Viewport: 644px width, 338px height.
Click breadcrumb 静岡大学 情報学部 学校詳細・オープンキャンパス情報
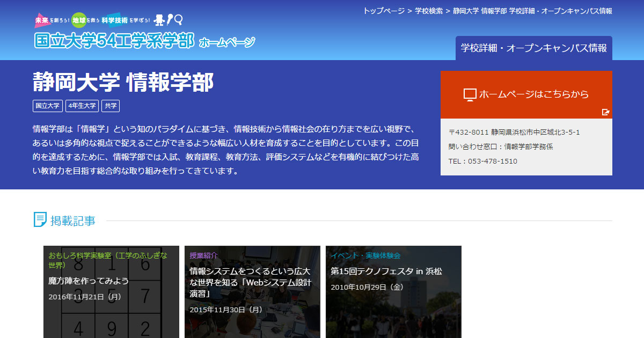[x=532, y=11]
